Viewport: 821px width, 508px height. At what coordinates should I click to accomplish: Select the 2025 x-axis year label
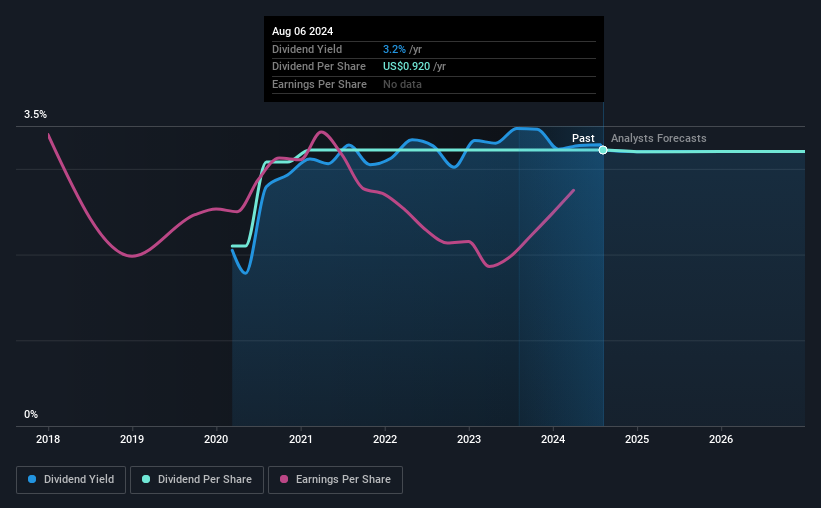(x=637, y=439)
